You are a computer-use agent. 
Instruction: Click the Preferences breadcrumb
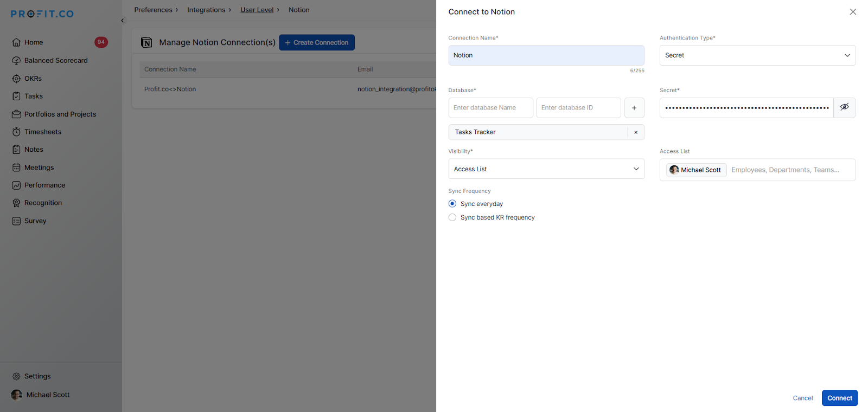(x=153, y=10)
